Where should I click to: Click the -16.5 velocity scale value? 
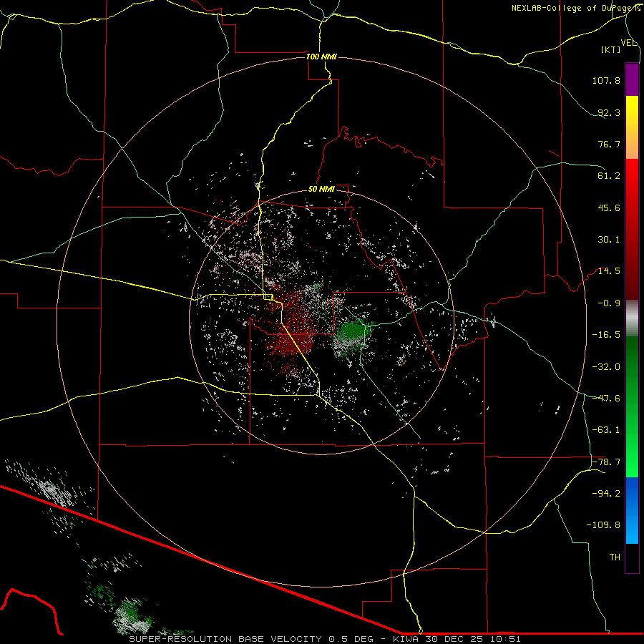(x=606, y=335)
